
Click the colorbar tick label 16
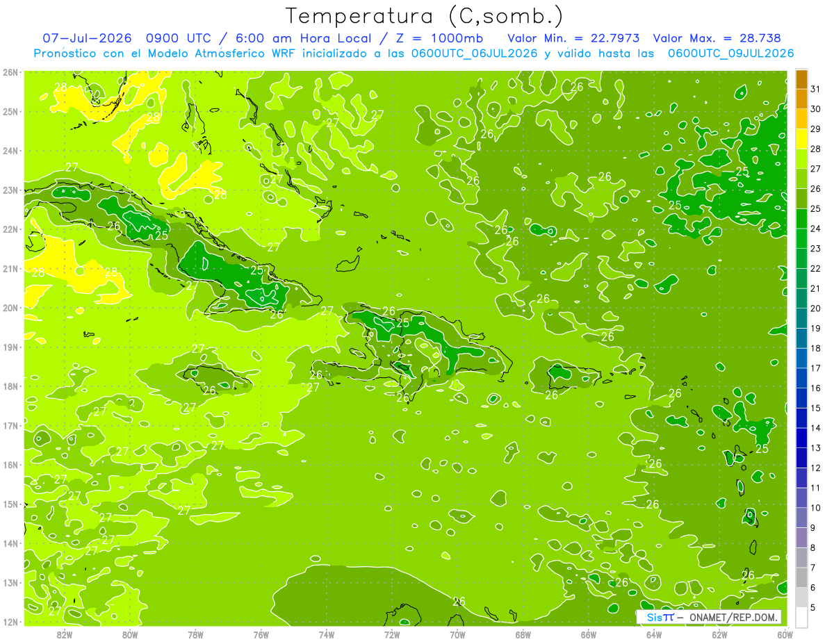[x=816, y=388]
